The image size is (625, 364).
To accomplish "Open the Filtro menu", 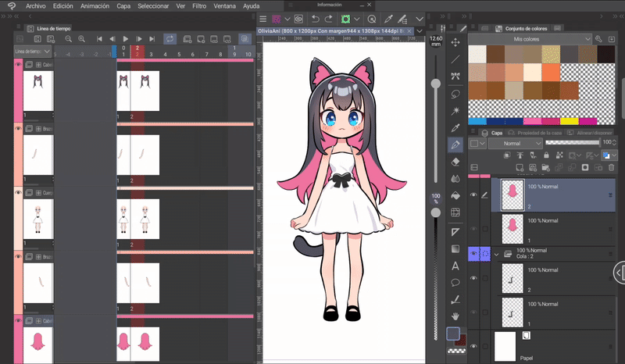I will 199,5.
